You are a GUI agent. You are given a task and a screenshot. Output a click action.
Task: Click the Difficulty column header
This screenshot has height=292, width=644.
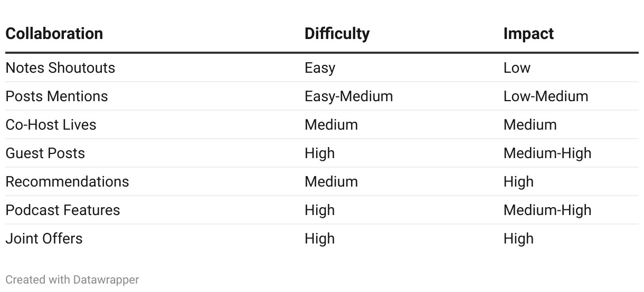click(x=337, y=34)
